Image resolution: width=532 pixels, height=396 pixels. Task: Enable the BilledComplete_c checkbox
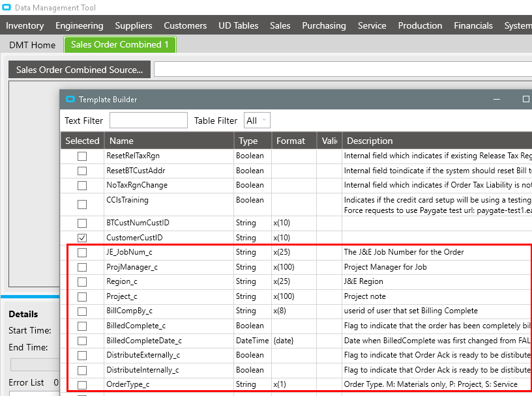(x=82, y=326)
